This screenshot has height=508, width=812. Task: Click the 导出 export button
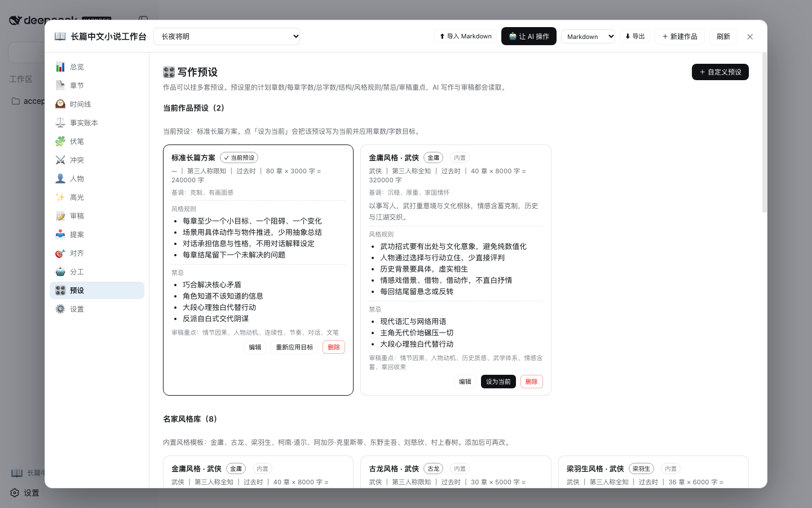[x=635, y=36]
